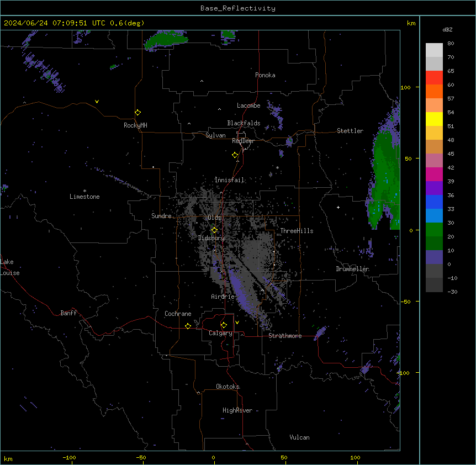Click the Olds city label
The height and width of the screenshot is (465, 476).
pyautogui.click(x=214, y=218)
